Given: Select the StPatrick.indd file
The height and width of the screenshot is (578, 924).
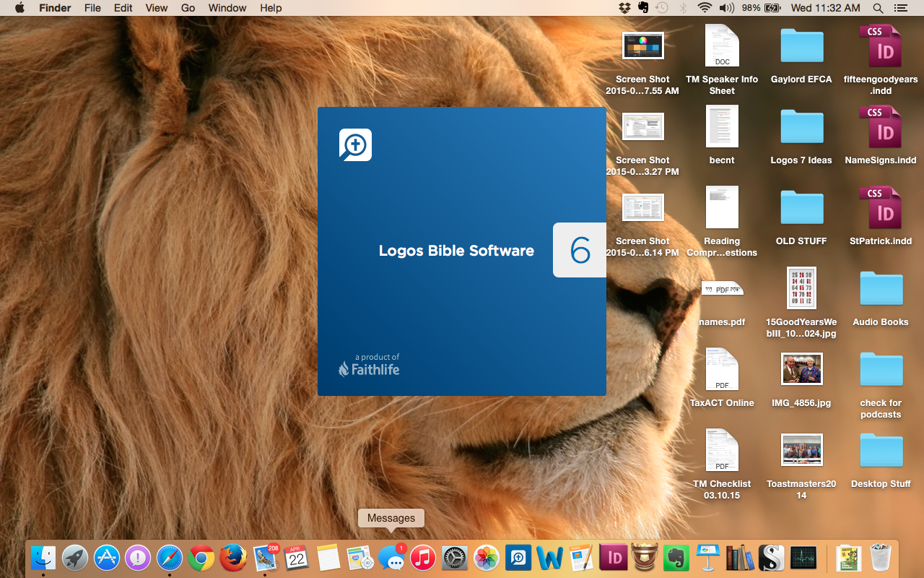Looking at the screenshot, I should [881, 208].
